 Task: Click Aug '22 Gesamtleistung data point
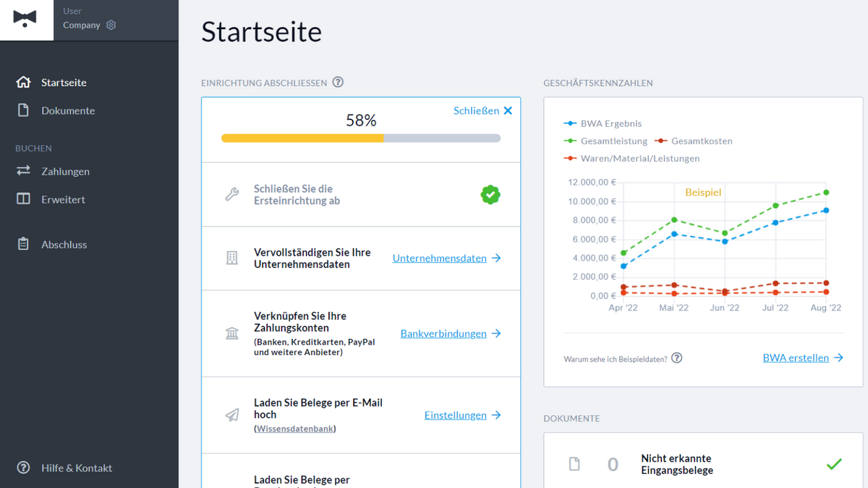(826, 192)
